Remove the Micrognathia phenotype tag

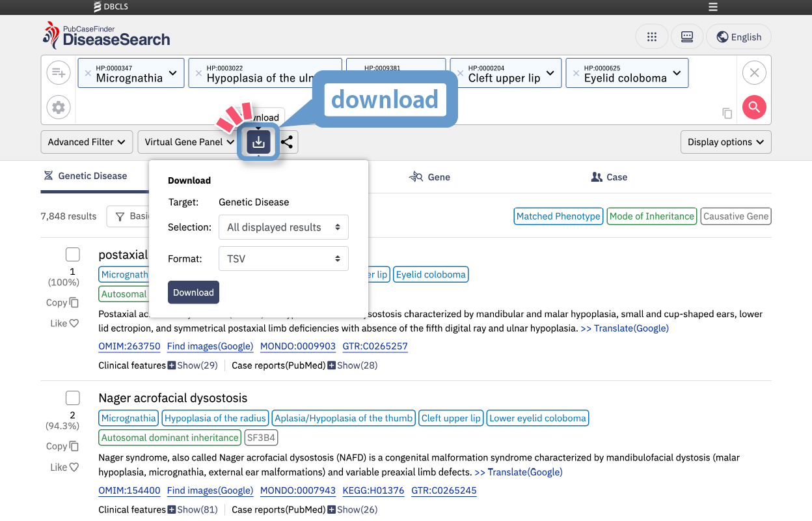88,73
